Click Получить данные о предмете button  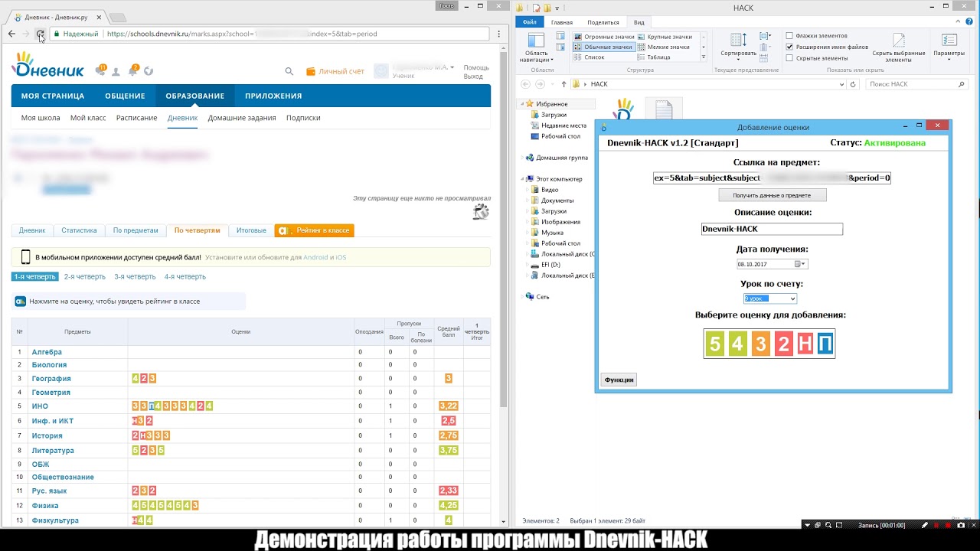pos(772,196)
